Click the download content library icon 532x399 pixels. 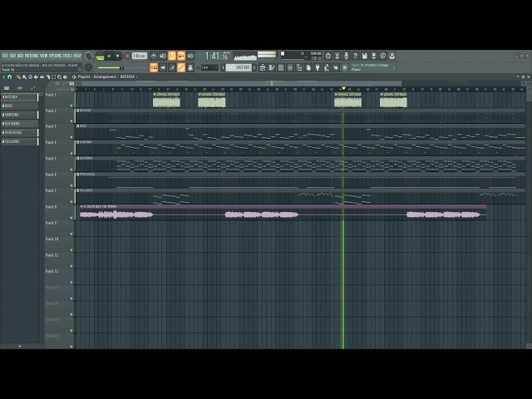[392, 56]
